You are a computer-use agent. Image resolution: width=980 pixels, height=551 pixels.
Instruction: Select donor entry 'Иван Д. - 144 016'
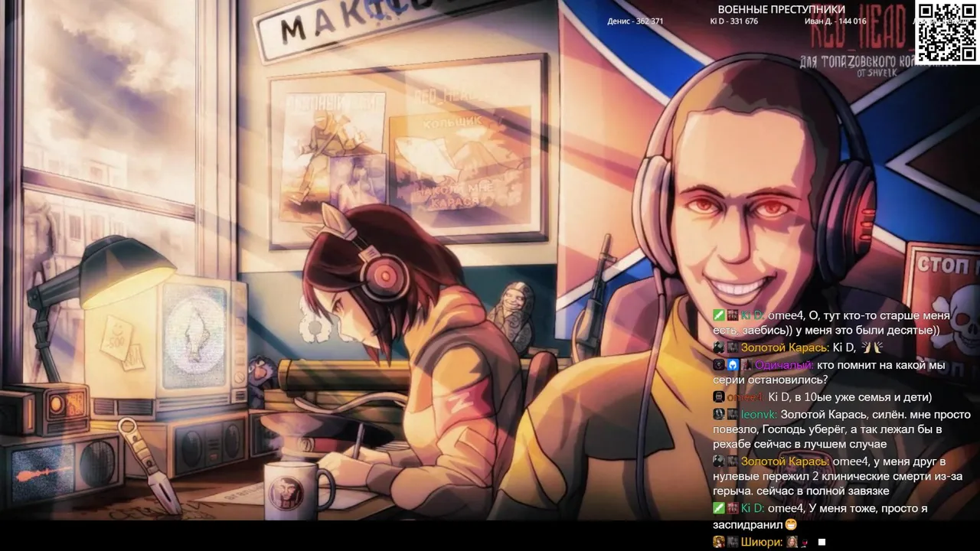pos(835,21)
